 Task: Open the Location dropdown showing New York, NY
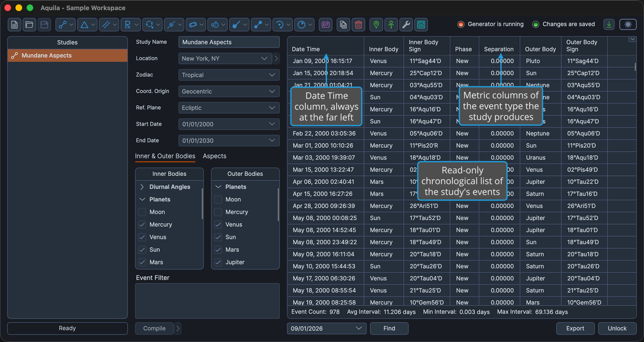coord(225,58)
